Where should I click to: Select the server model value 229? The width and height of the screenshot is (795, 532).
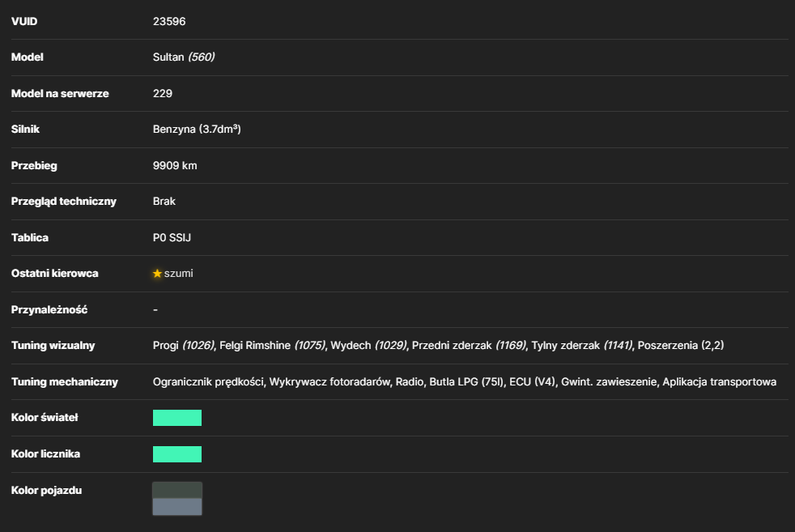162,93
